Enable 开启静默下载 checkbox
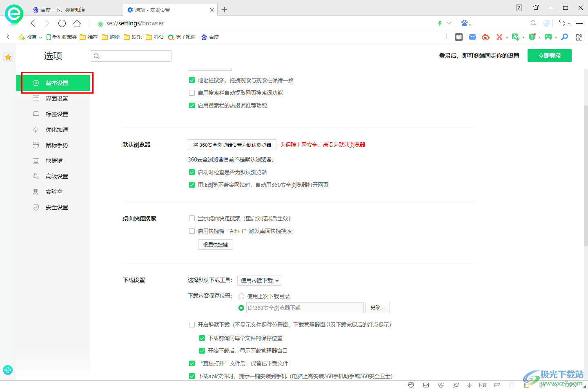 192,325
